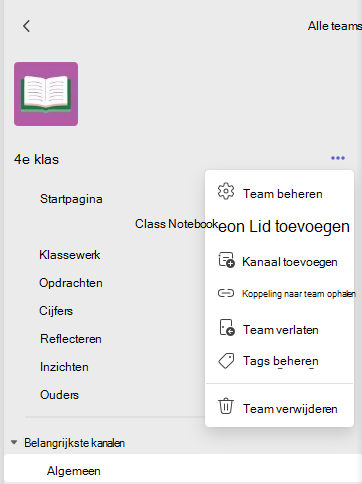
Task: Open Inzichten section
Action: tap(64, 367)
